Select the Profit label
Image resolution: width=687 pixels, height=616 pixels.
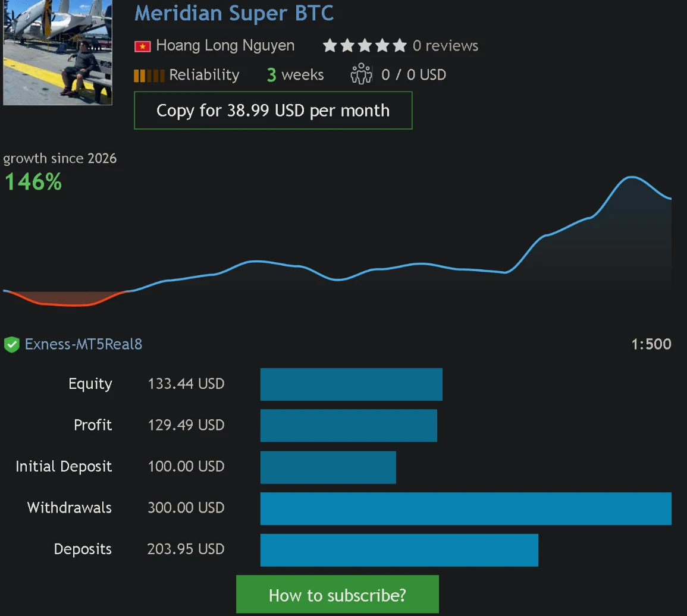coord(93,425)
